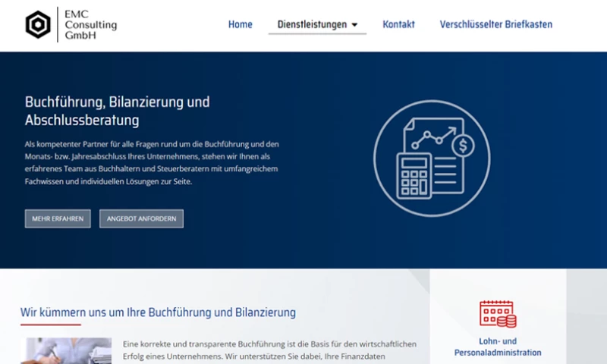
Task: Open Verschlüsselter Briefkasten link
Action: click(496, 24)
